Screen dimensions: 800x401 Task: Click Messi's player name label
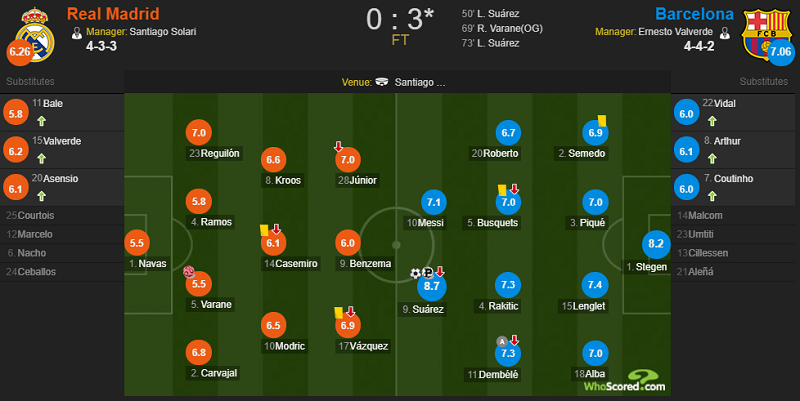coord(425,222)
